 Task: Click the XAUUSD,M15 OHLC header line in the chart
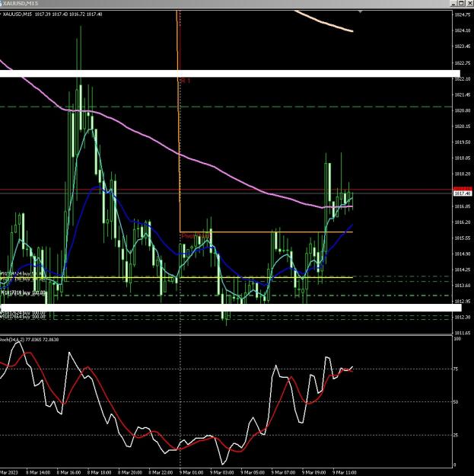(52, 14)
